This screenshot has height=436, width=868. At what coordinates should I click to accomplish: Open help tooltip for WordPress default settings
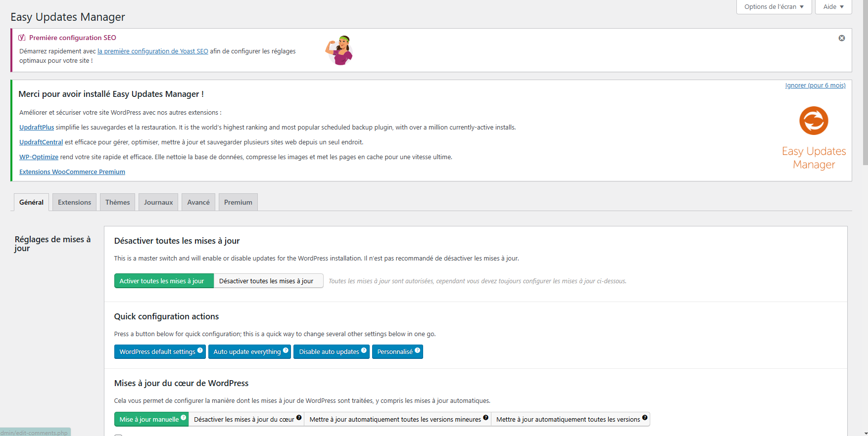click(x=200, y=350)
